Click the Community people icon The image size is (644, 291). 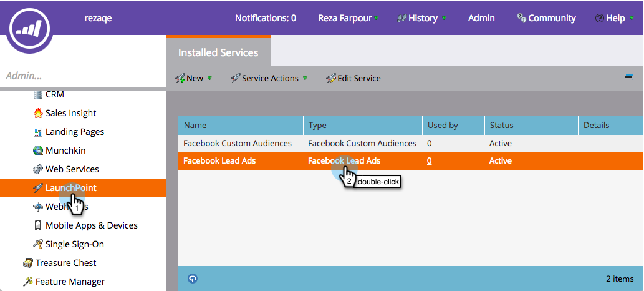522,18
